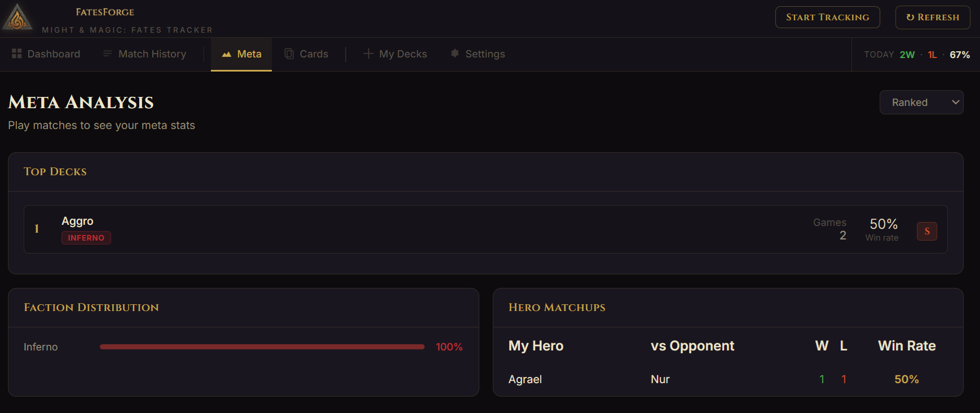Click the S tier badge for Aggro deck
The image size is (980, 413).
pyautogui.click(x=927, y=231)
